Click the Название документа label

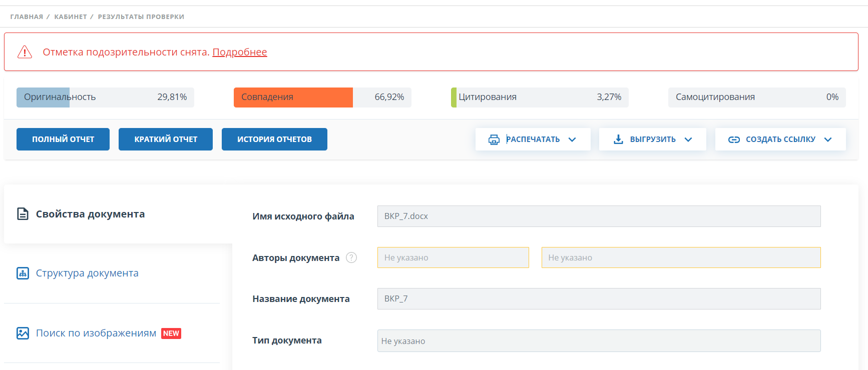pos(301,299)
